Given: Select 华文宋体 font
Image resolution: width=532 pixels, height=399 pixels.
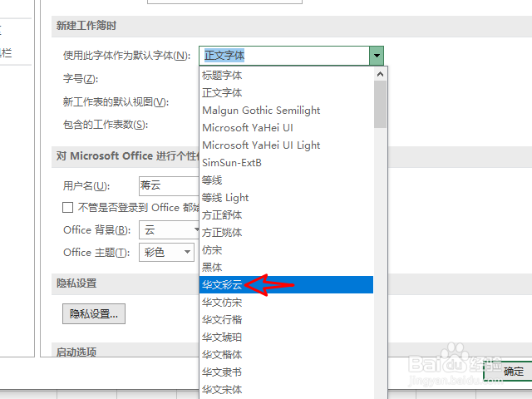Looking at the screenshot, I should [x=286, y=390].
